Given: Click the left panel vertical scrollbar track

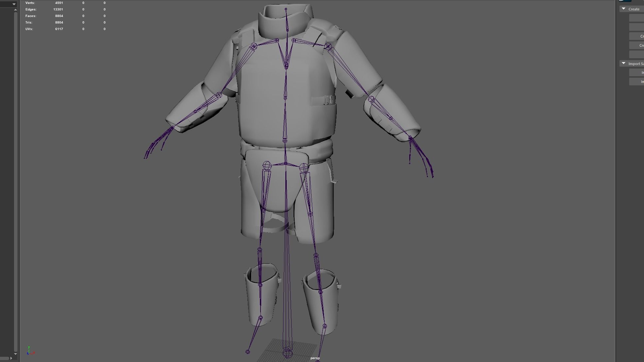Looking at the screenshot, I should click(x=15, y=182).
